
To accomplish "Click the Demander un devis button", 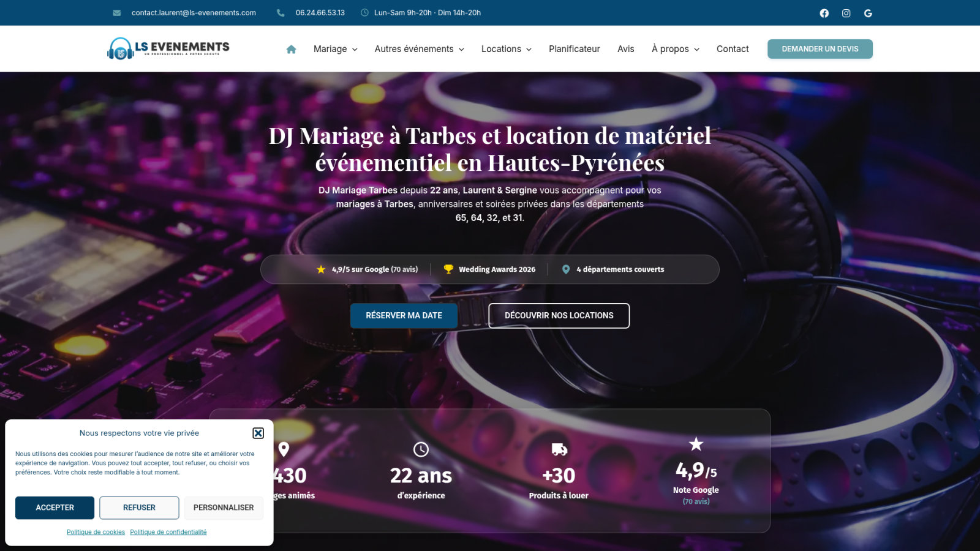I will point(820,49).
